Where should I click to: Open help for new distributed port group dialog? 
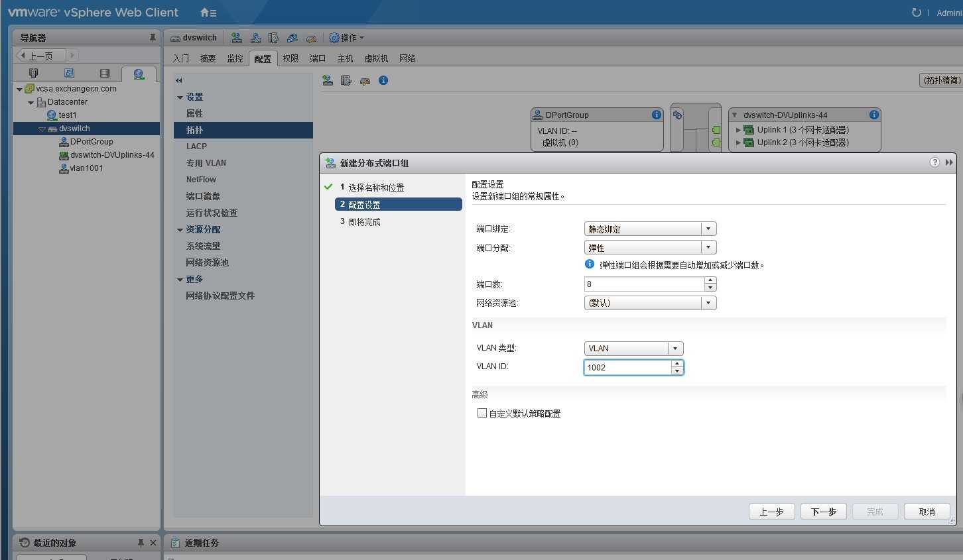click(934, 162)
